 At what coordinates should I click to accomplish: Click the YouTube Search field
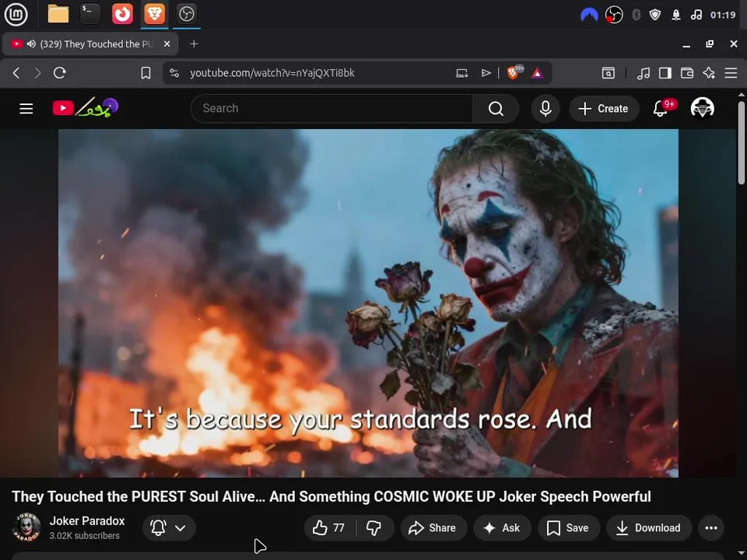[x=331, y=109]
